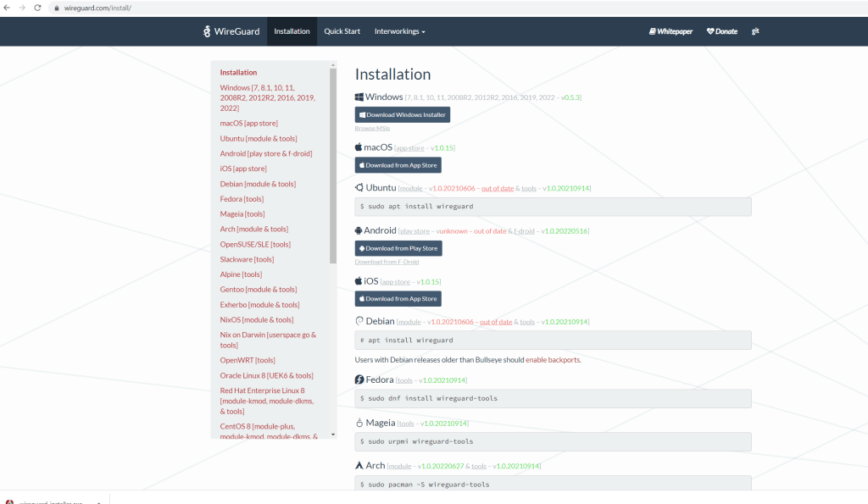The image size is (868, 504).
Task: Open the Whitepaper link in navbar
Action: (x=671, y=31)
